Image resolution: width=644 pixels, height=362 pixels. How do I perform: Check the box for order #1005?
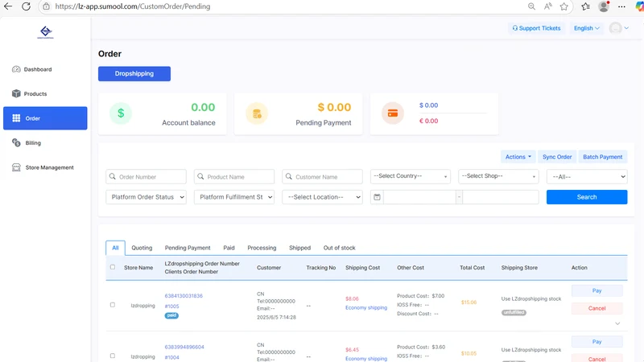tap(113, 305)
